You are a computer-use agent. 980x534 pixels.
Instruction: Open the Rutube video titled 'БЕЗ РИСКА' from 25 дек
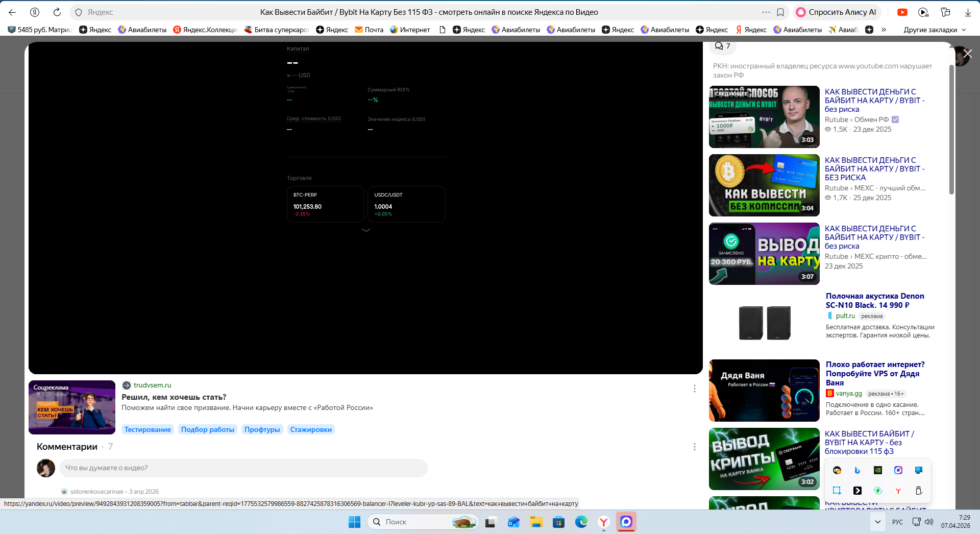(874, 169)
